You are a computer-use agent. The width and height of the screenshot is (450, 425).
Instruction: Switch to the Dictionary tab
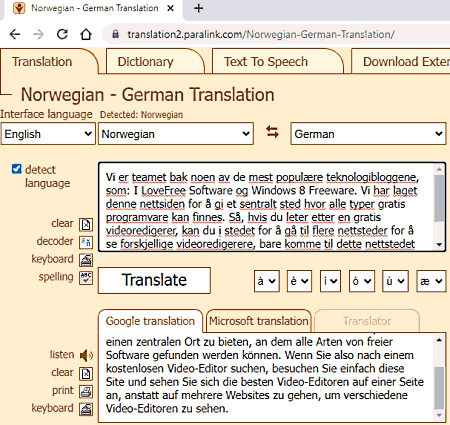(x=155, y=61)
